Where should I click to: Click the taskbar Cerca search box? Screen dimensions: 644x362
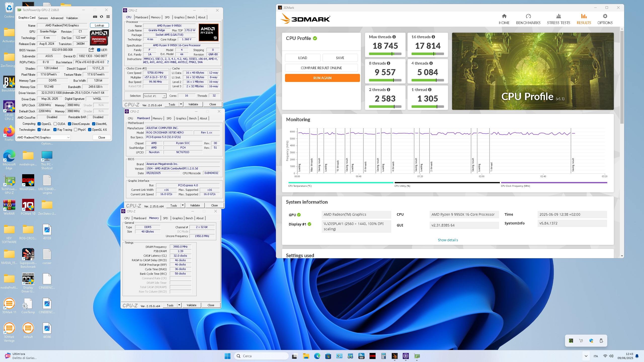262,356
